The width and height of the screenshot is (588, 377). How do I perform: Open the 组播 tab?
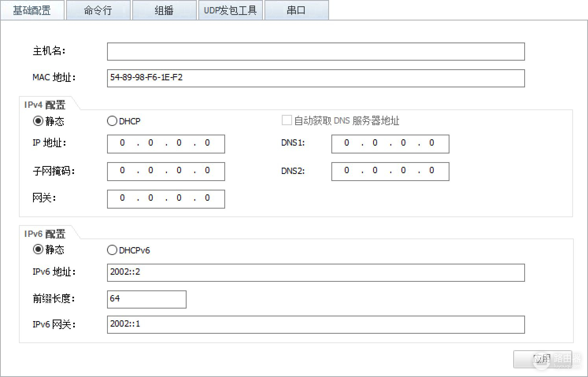pos(164,10)
